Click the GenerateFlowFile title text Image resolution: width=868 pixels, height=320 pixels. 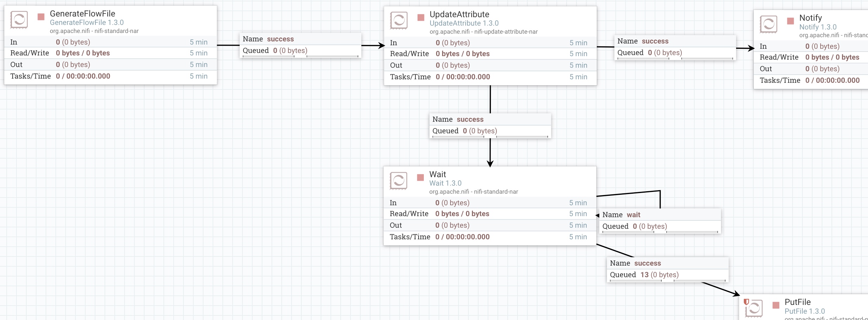pyautogui.click(x=82, y=13)
